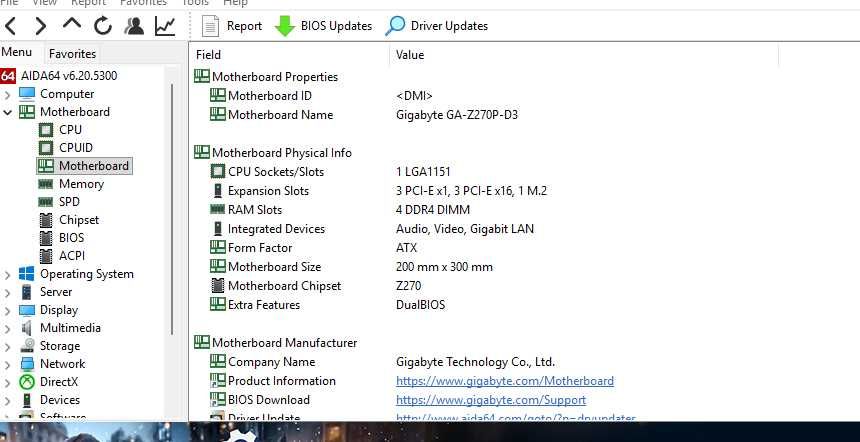Expand the DirectX tree node
This screenshot has width=860, height=442.
coord(7,383)
